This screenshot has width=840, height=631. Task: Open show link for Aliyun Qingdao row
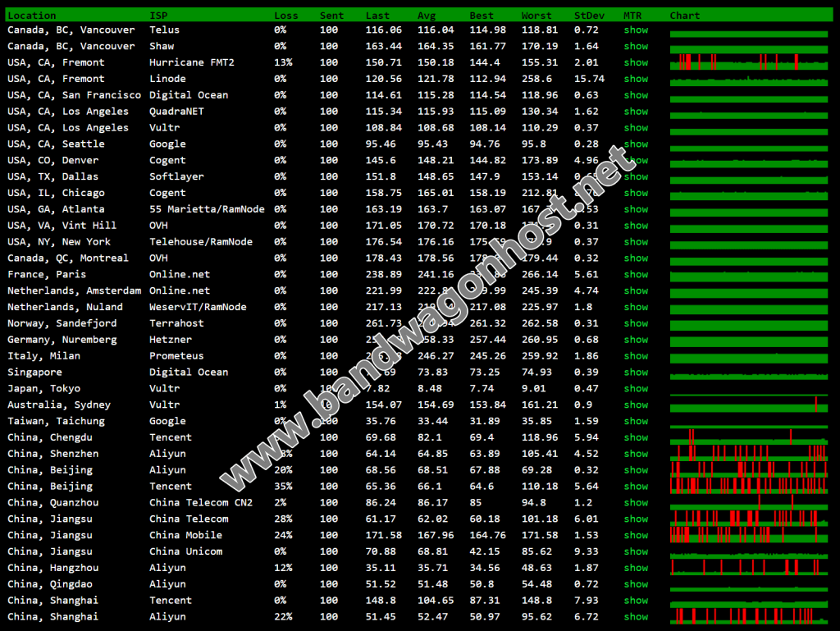[x=636, y=584]
